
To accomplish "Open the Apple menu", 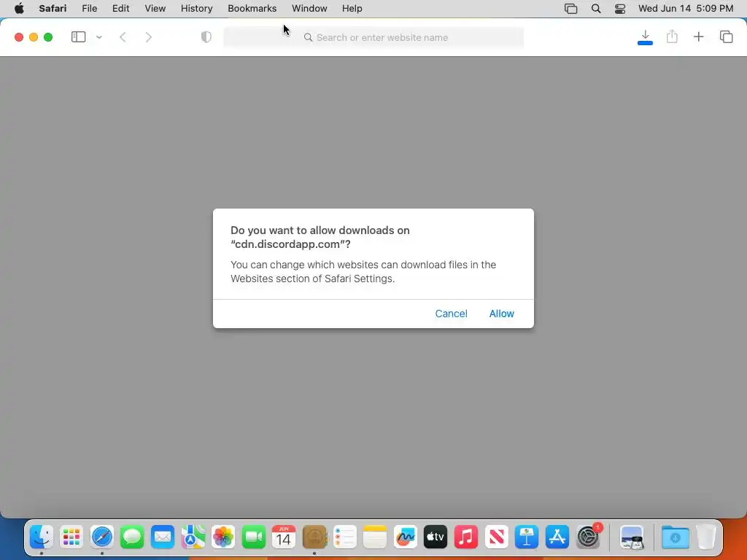I will pyautogui.click(x=19, y=9).
